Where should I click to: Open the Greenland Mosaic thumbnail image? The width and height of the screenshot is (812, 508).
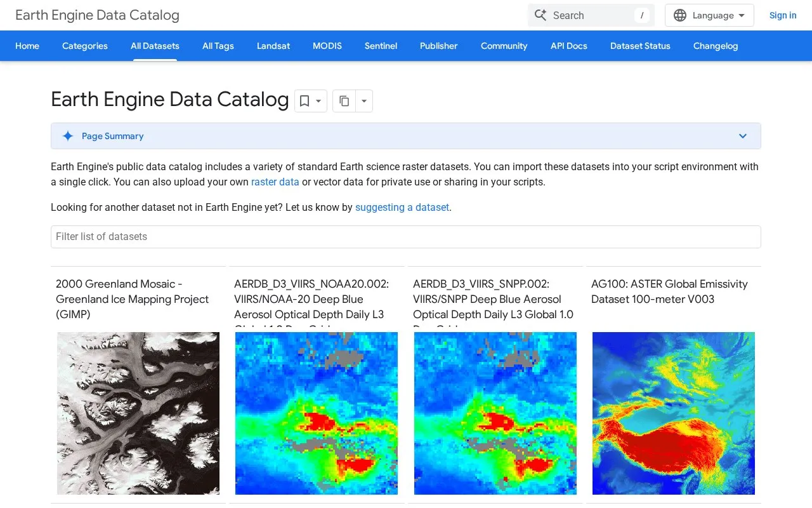coord(138,413)
